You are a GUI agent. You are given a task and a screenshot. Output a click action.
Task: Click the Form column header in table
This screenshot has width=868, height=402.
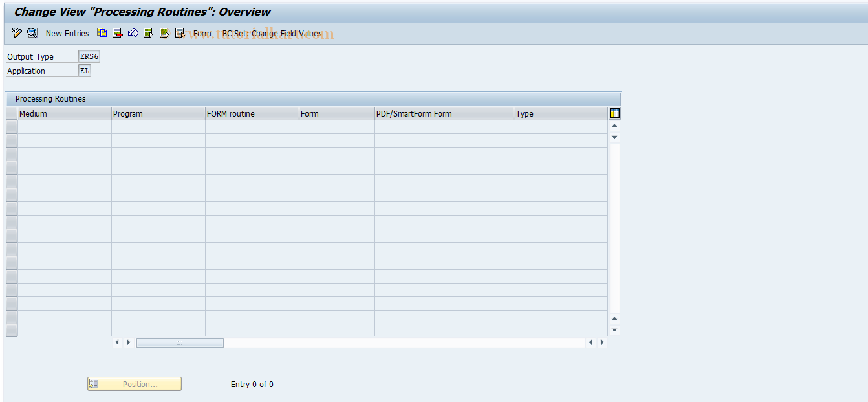pos(337,113)
